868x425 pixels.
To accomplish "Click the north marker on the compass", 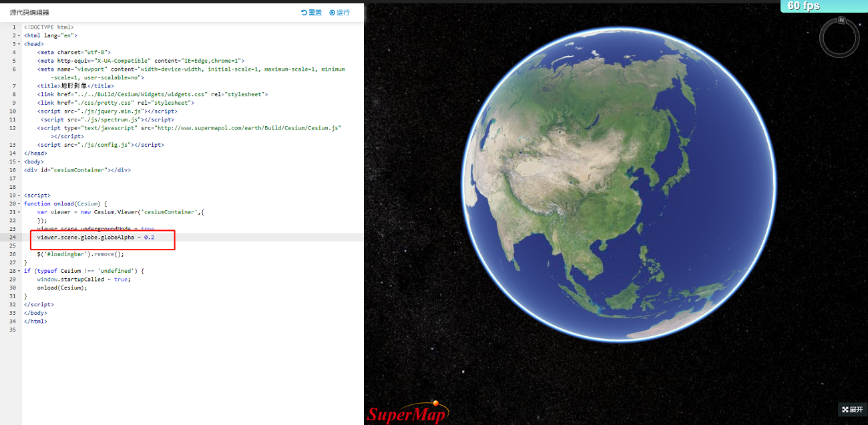I will pyautogui.click(x=842, y=20).
